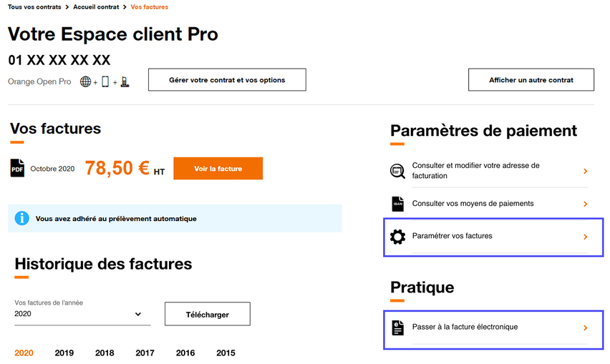Select the 2019 invoice year tab
Screen dimensions: 610x364
[x=64, y=353]
